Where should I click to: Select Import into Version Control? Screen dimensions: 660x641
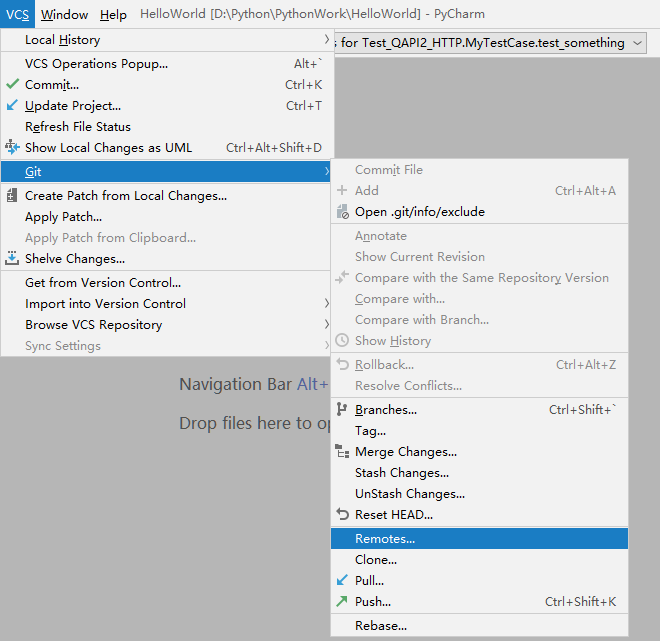(166, 303)
